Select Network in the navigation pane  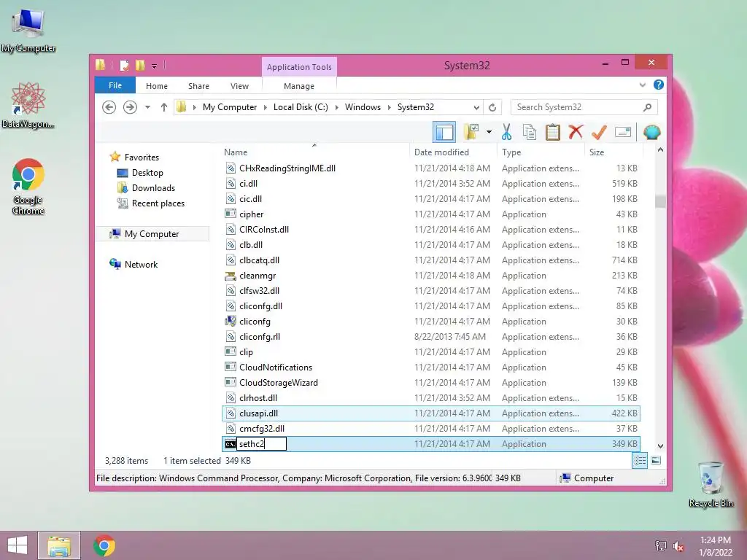(x=141, y=264)
